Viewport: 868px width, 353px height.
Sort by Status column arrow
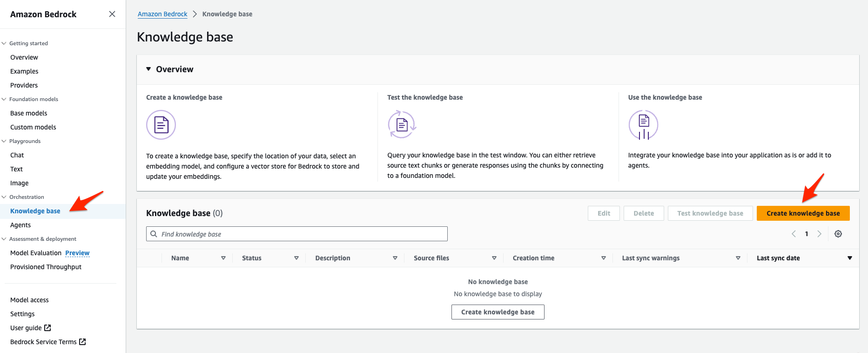click(x=296, y=258)
